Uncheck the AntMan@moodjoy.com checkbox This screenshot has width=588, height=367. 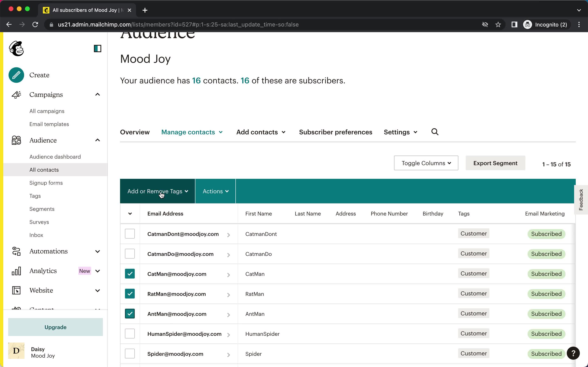click(130, 313)
